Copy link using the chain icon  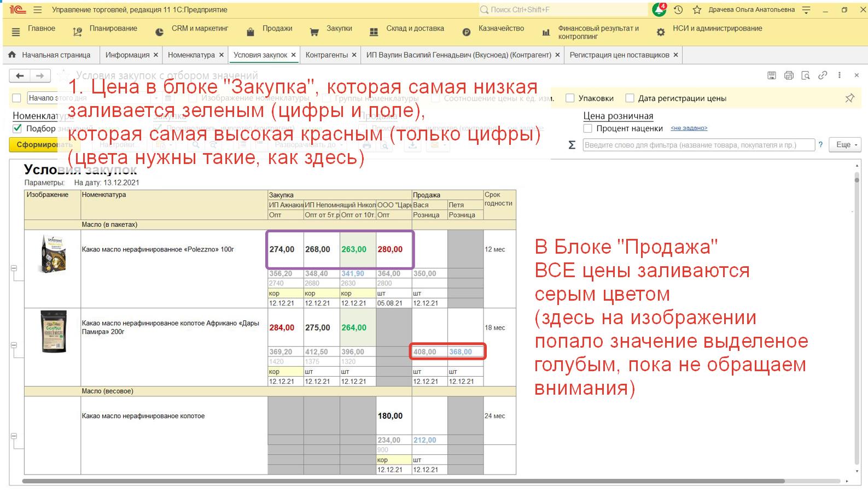coord(823,75)
